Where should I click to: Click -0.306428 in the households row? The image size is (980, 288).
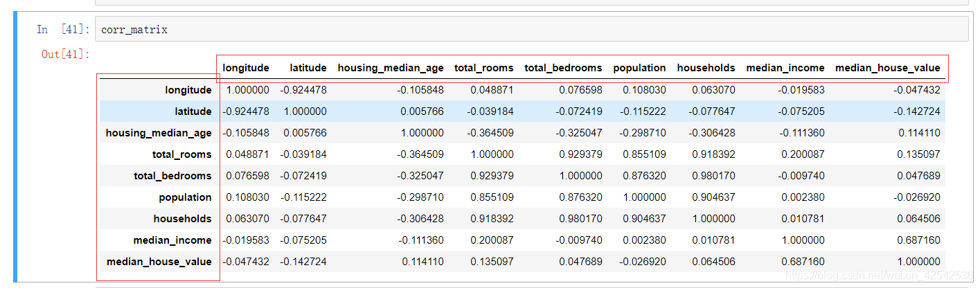click(x=420, y=219)
